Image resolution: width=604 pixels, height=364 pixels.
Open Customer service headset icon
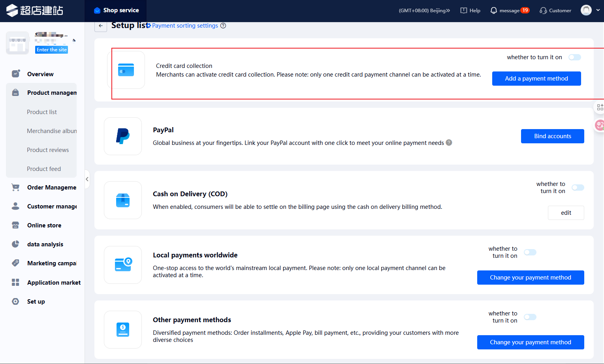pyautogui.click(x=543, y=10)
